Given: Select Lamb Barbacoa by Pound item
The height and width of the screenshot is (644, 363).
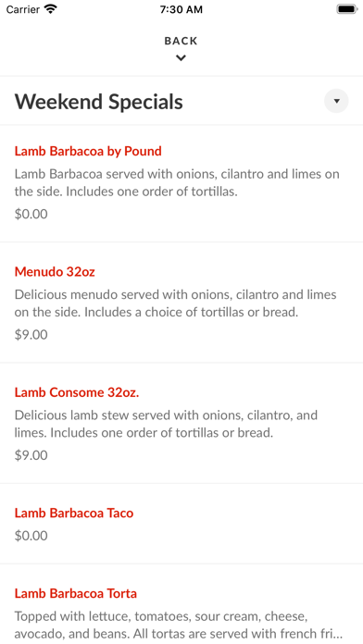Looking at the screenshot, I should pyautogui.click(x=181, y=183).
